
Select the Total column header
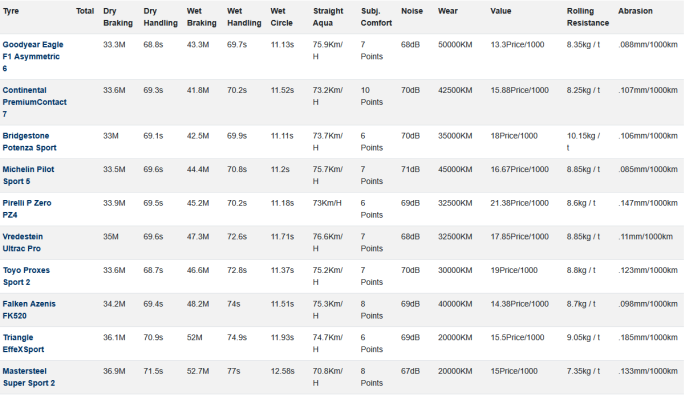[x=85, y=11]
